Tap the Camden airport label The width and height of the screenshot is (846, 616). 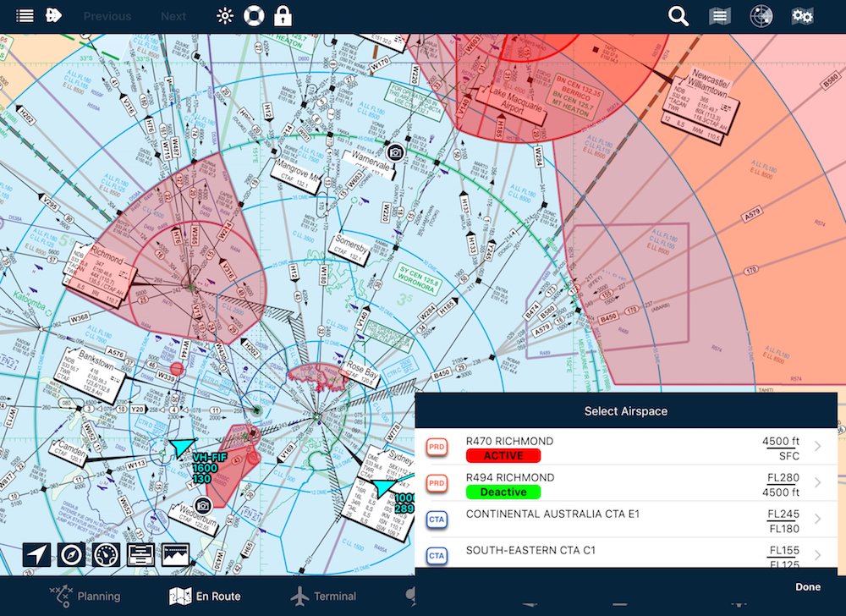(68, 452)
